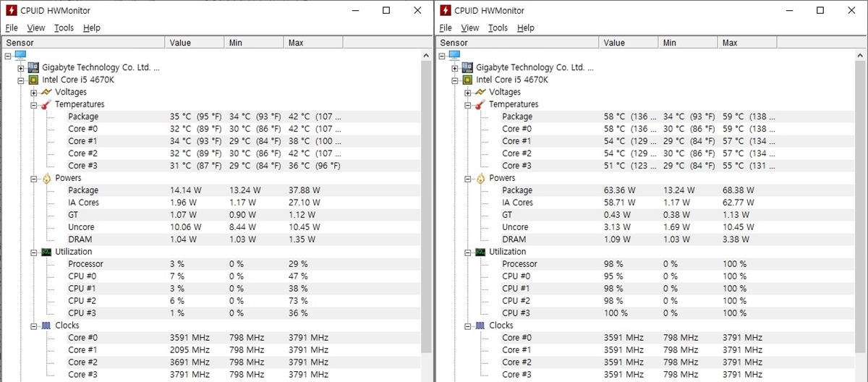Click the Voltages lightning icon in right window

[480, 92]
